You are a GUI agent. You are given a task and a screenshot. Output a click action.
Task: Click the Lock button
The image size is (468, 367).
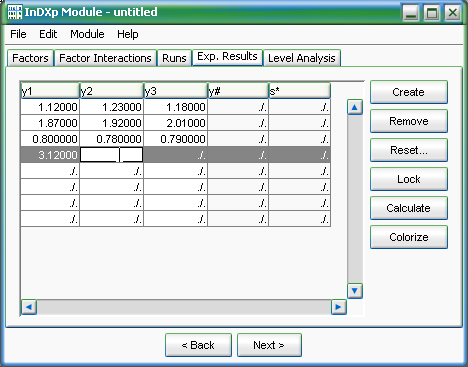pyautogui.click(x=409, y=179)
